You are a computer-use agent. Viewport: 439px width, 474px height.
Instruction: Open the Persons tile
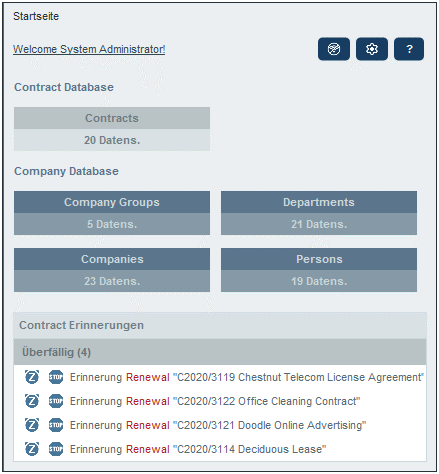[319, 270]
